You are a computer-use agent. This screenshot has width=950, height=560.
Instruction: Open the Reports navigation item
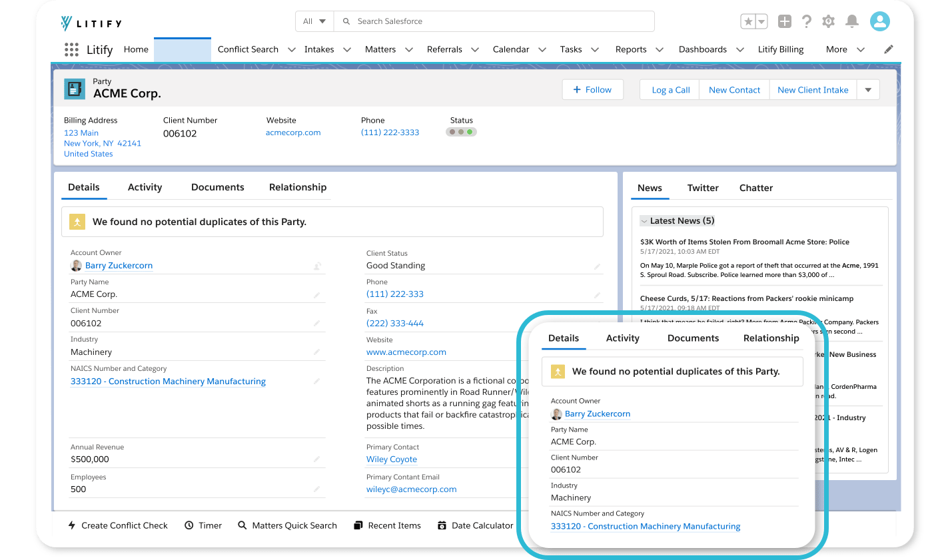(x=631, y=49)
